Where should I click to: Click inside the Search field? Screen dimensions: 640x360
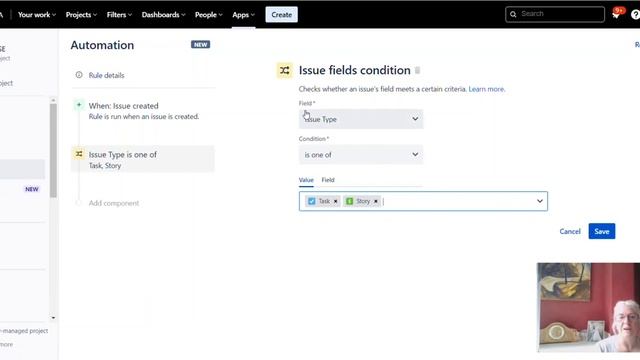coord(555,14)
